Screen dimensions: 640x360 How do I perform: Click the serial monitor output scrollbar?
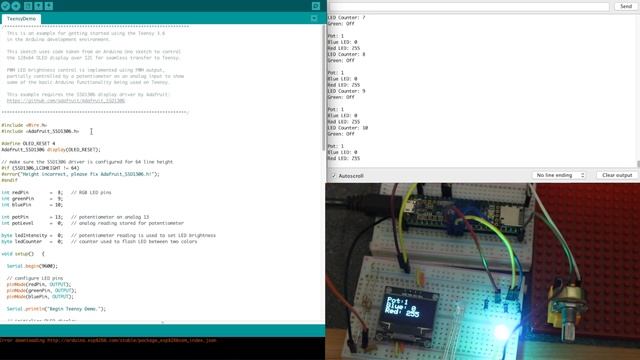point(638,164)
